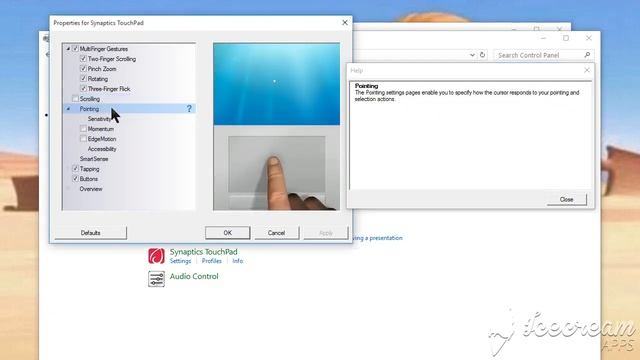Screen dimensions: 640x360
Task: Open the address bar history dropdown
Action: 472,55
